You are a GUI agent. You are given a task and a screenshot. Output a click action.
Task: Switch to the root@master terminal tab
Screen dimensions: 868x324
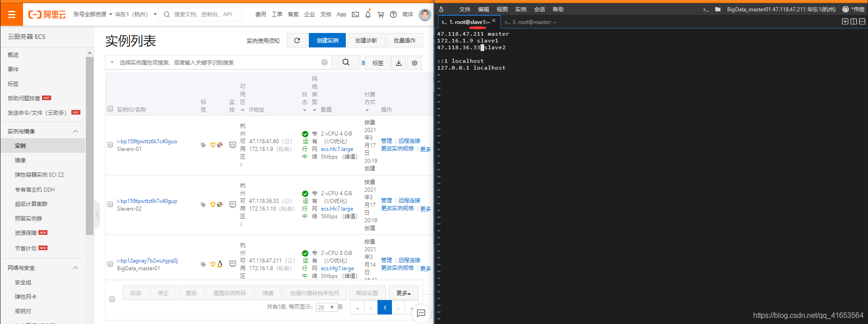tap(530, 22)
